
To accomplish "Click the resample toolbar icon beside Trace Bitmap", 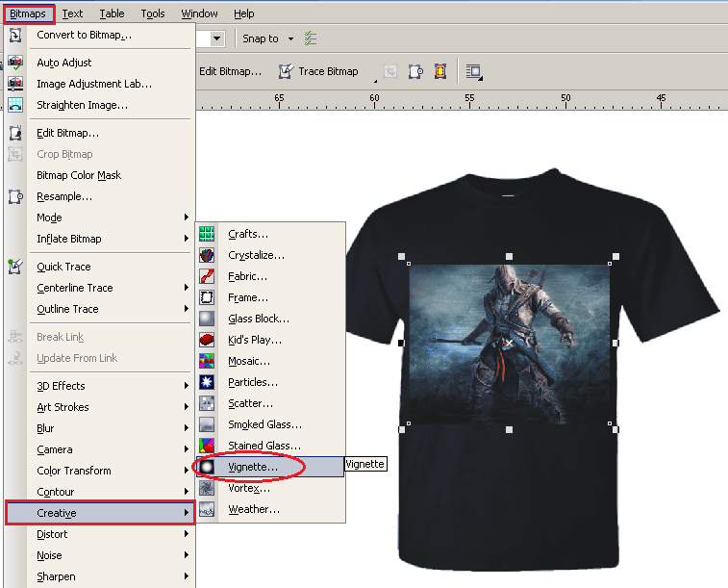I will pyautogui.click(x=415, y=71).
